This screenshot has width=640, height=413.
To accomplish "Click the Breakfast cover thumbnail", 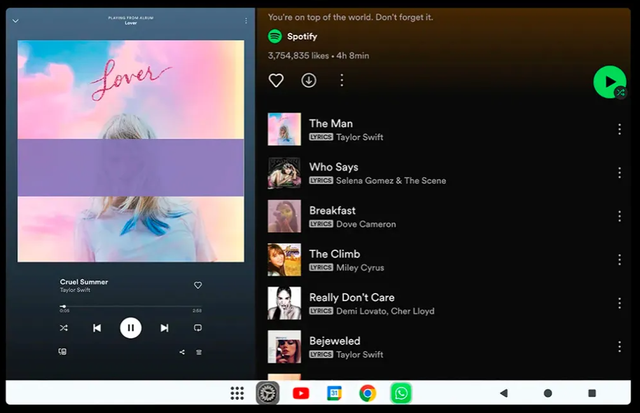I will coord(284,216).
